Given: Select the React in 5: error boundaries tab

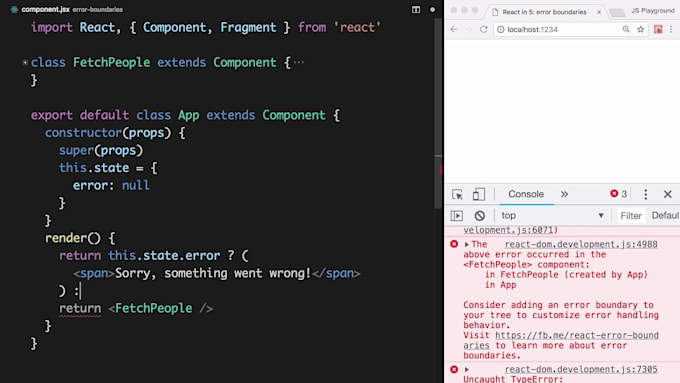Looking at the screenshot, I should (544, 12).
